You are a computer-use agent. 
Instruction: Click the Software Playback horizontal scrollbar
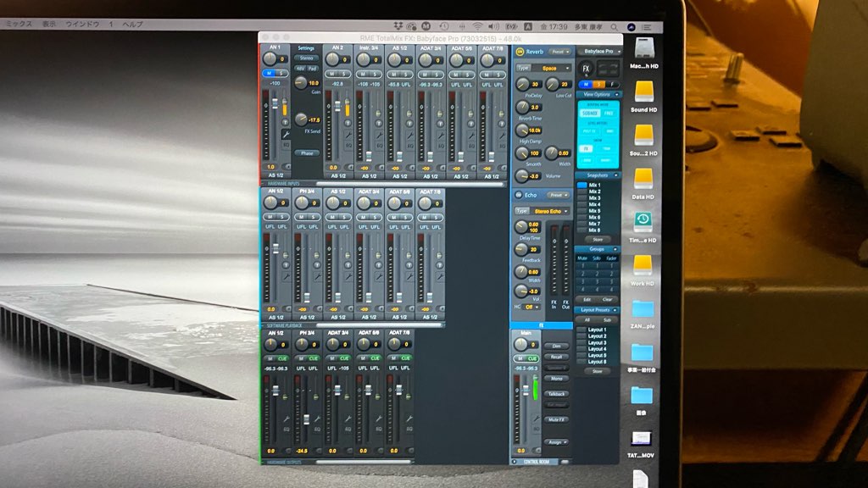tap(379, 325)
